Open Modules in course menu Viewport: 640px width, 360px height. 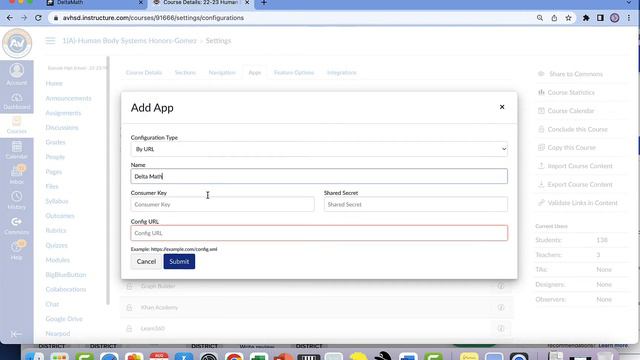[58, 260]
